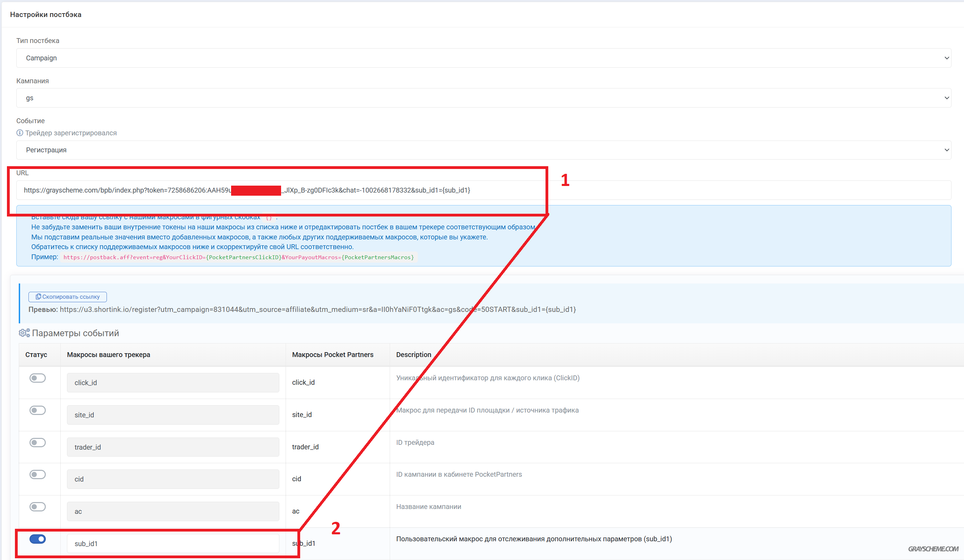Click the info icon beside Трейдер зарегистрировался
The image size is (964, 560).
20,133
